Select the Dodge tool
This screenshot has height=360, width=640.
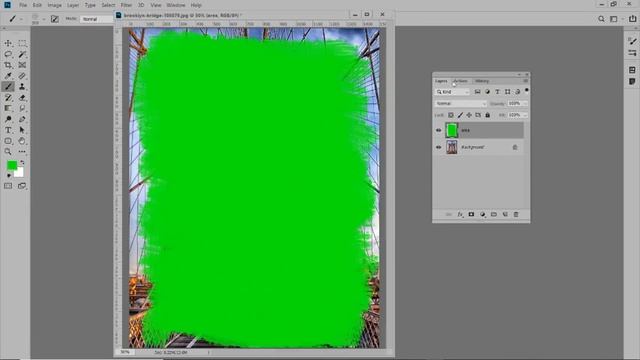tap(8, 119)
